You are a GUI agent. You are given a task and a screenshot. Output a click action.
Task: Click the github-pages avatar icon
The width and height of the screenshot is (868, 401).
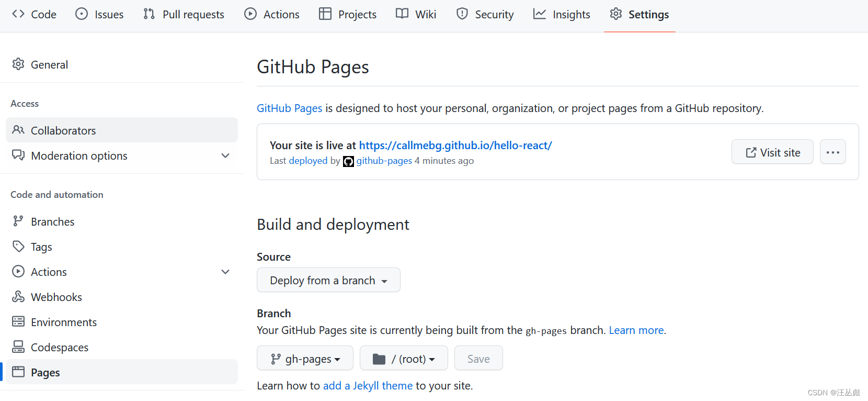[348, 161]
